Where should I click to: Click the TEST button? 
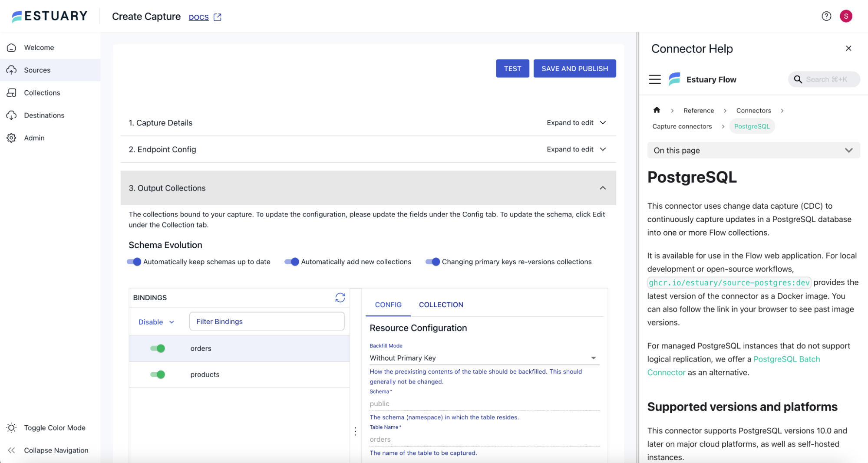512,69
